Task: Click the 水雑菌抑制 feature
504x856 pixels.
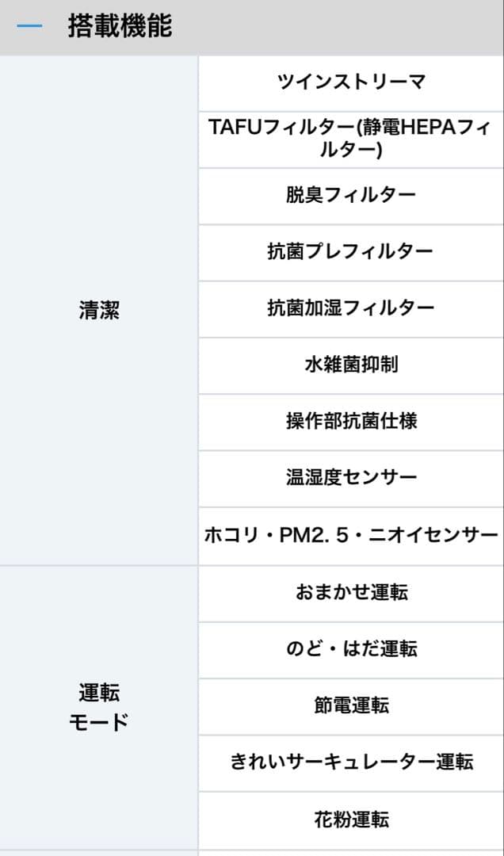Action: [x=351, y=365]
